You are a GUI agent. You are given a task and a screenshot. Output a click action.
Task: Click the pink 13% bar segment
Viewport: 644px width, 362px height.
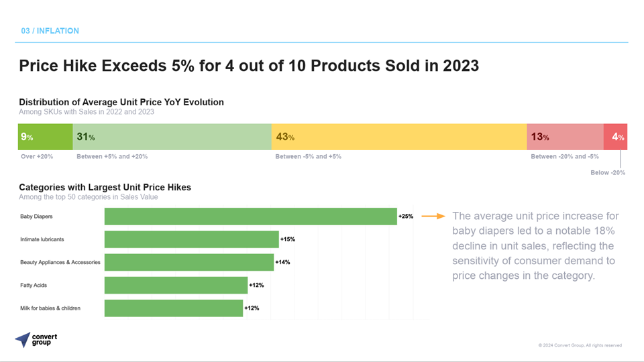[x=565, y=137]
